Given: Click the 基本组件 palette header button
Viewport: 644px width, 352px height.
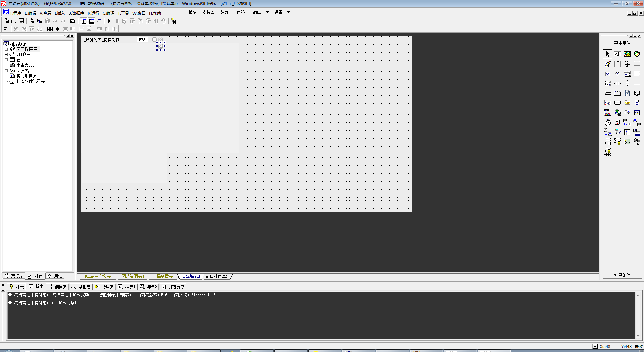Looking at the screenshot, I should click(622, 43).
